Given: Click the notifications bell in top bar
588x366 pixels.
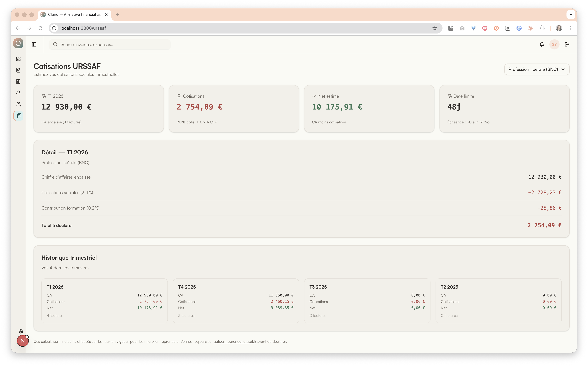Looking at the screenshot, I should click(542, 45).
